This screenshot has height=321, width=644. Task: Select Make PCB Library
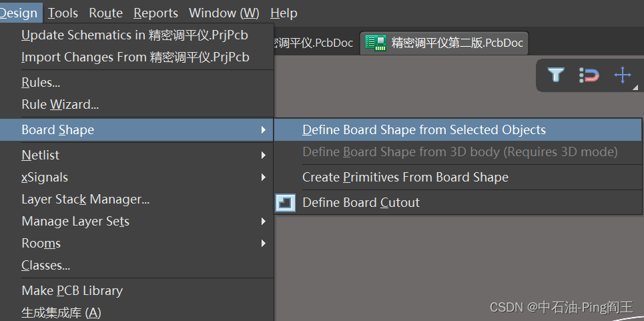click(72, 291)
